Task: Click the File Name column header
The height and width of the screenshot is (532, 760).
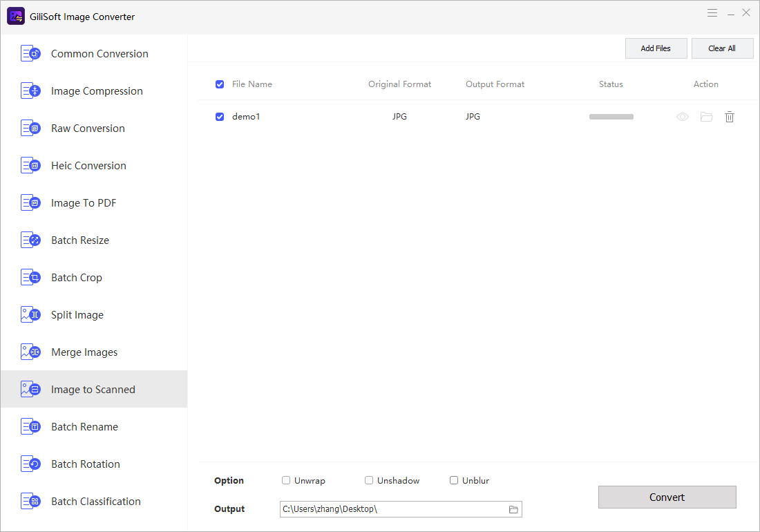Action: tap(252, 84)
